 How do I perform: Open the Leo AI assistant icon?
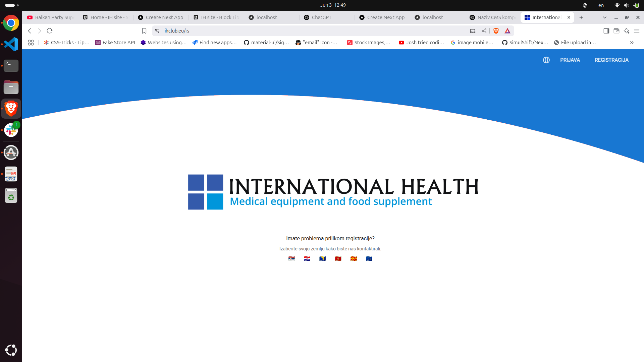(626, 31)
